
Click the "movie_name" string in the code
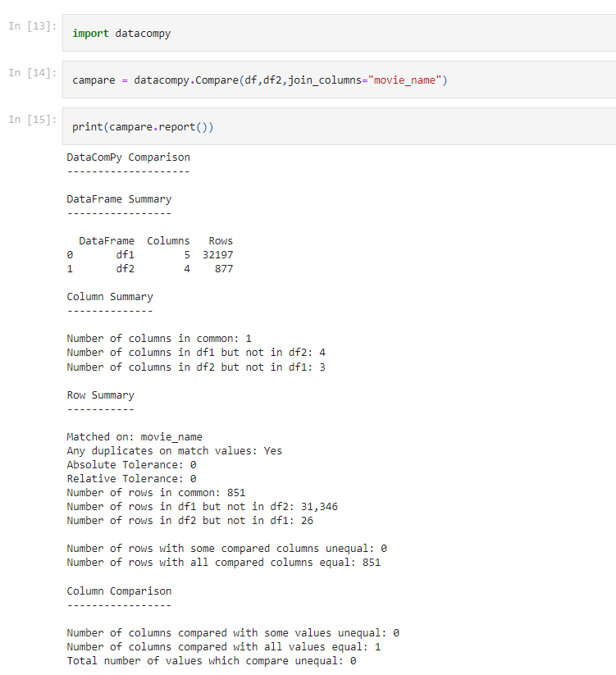pos(404,80)
